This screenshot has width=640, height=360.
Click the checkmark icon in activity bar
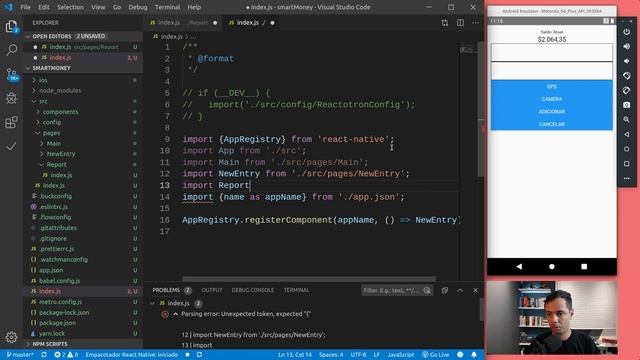pyautogui.click(x=11, y=146)
